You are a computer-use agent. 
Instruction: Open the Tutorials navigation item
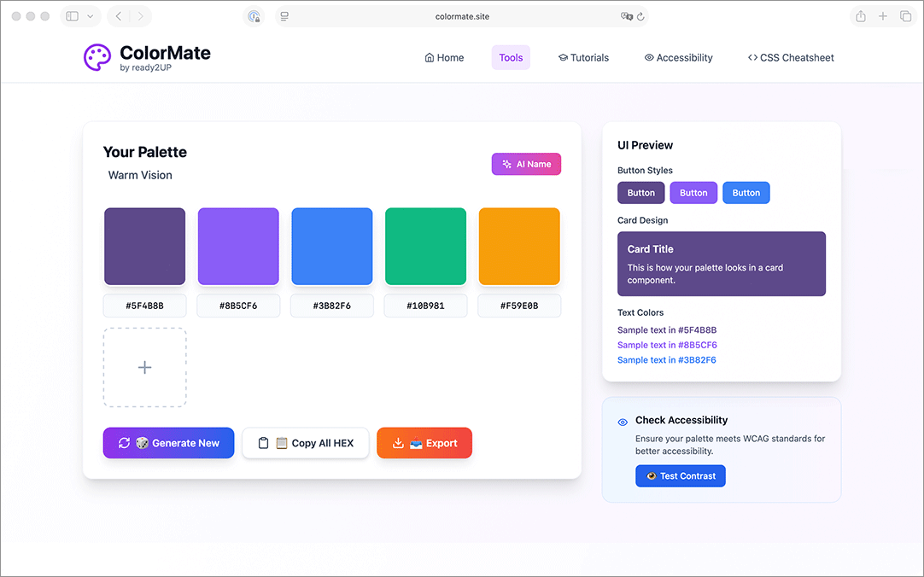point(583,58)
